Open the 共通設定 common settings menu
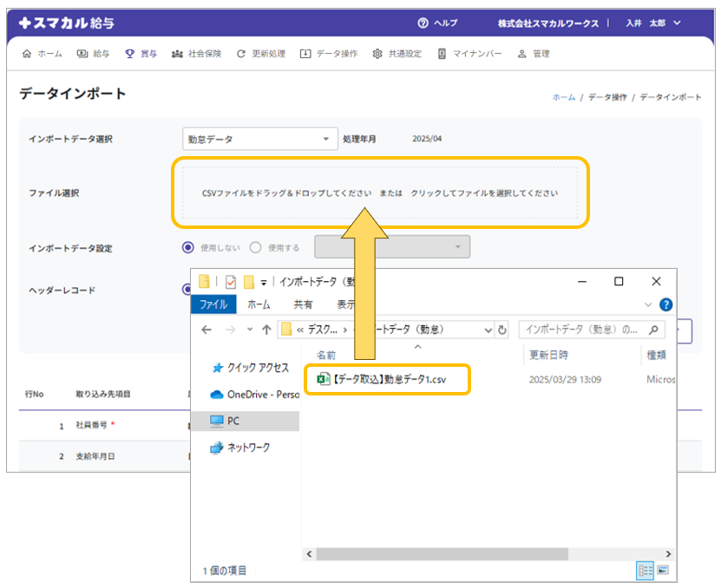721x588 pixels. pyautogui.click(x=397, y=54)
